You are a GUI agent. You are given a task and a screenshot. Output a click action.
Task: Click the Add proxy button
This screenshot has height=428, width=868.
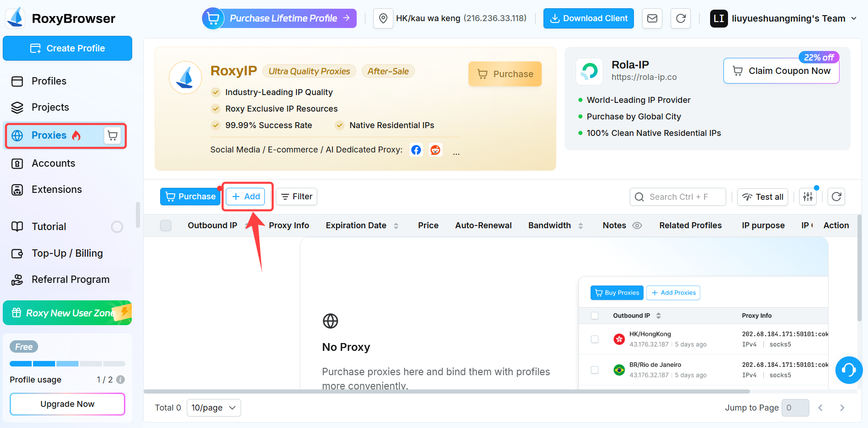click(246, 197)
